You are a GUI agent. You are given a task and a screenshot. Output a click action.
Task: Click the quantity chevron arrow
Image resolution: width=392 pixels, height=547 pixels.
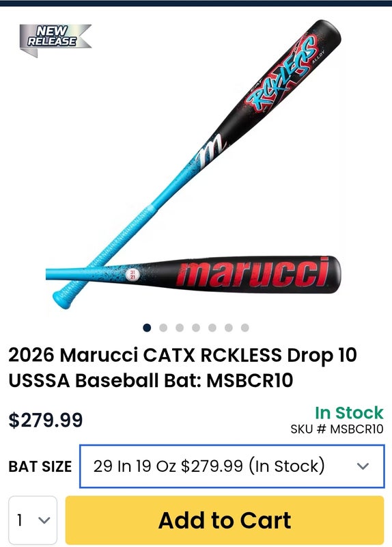[x=44, y=520]
